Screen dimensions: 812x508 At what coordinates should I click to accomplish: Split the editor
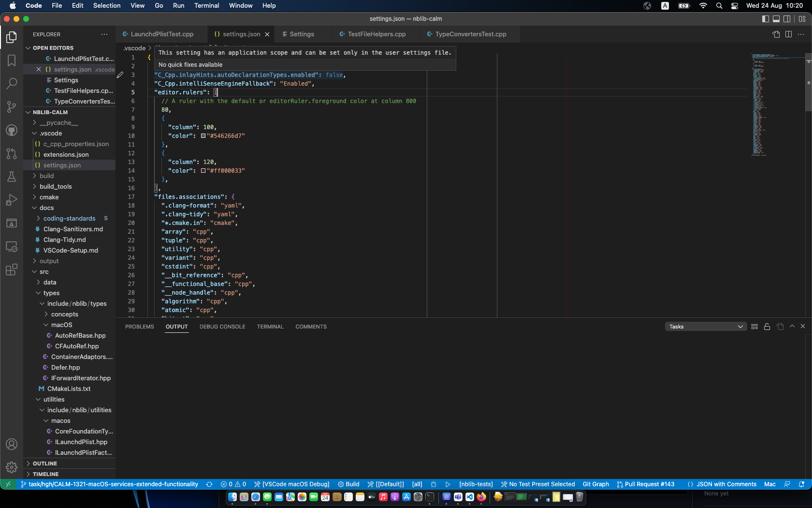789,34
